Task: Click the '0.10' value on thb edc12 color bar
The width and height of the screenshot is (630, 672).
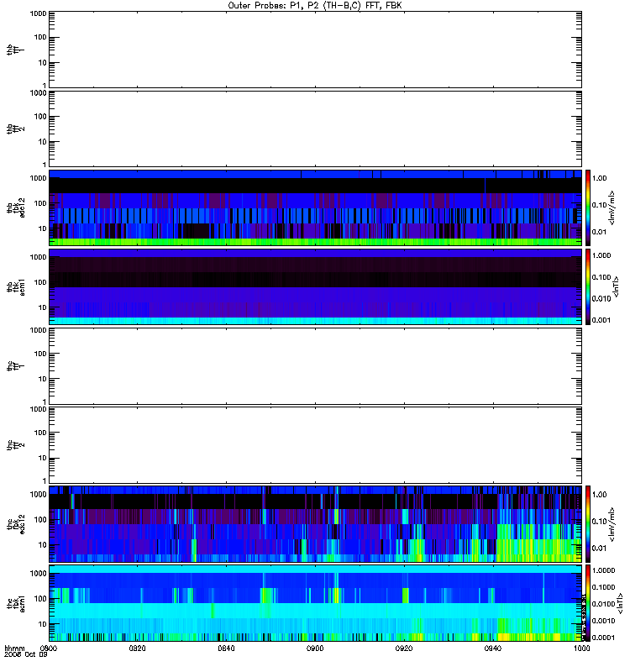Action: (600, 205)
